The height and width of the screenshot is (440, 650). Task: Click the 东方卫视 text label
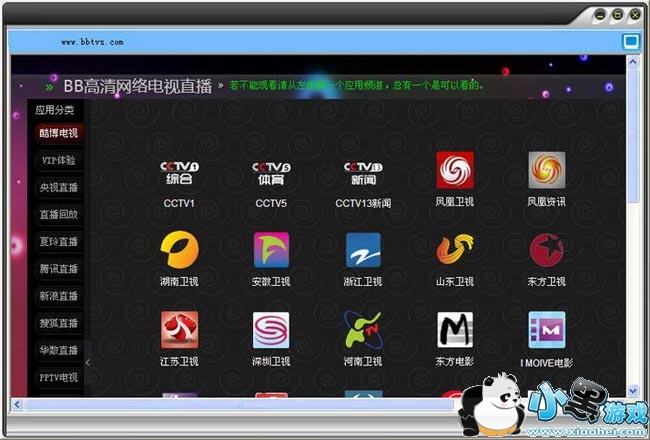[547, 282]
